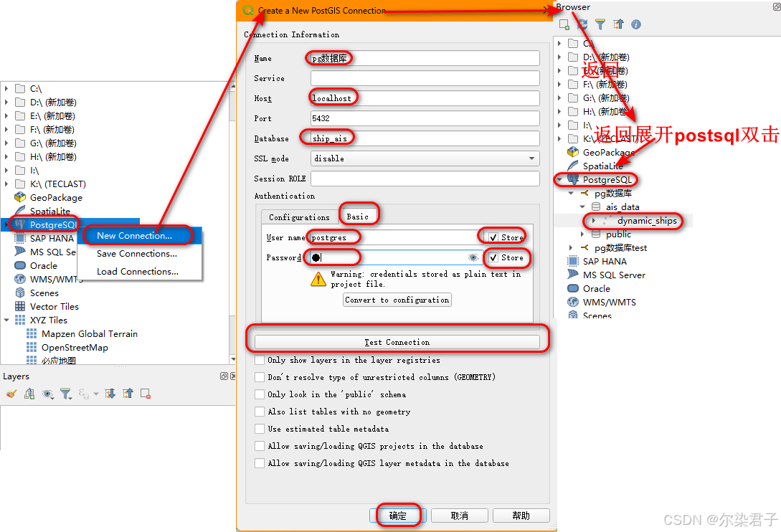Click GeoPackage icon in left browser tree
Screen dimensions: 781x532
point(20,197)
